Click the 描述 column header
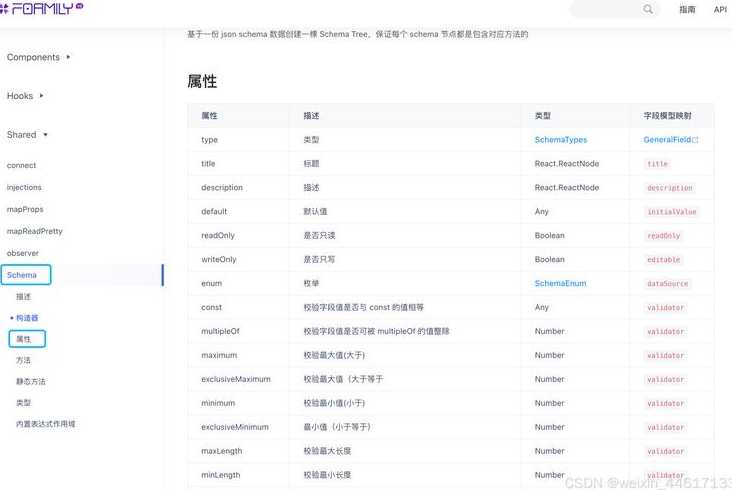 311,116
